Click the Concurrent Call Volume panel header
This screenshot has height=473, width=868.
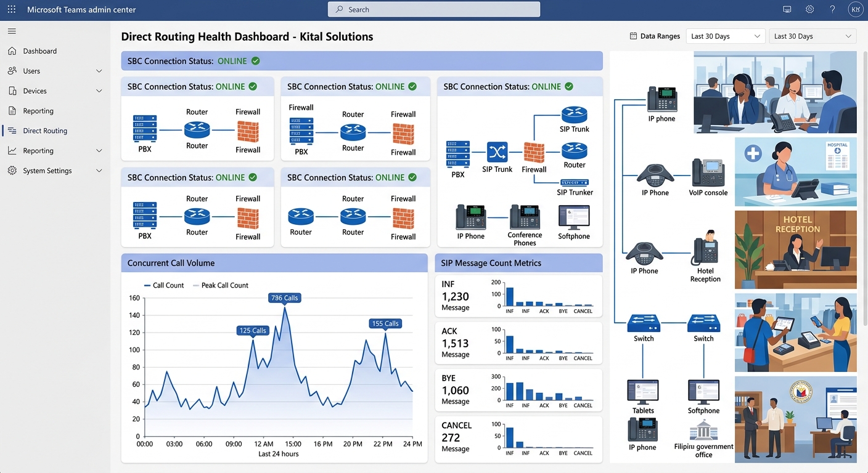tap(274, 263)
